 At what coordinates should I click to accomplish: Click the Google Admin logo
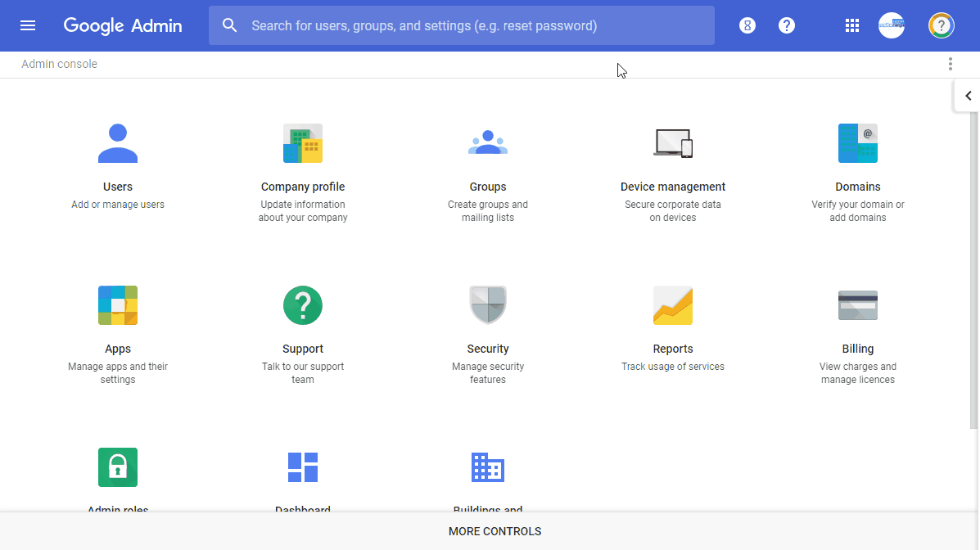(123, 25)
